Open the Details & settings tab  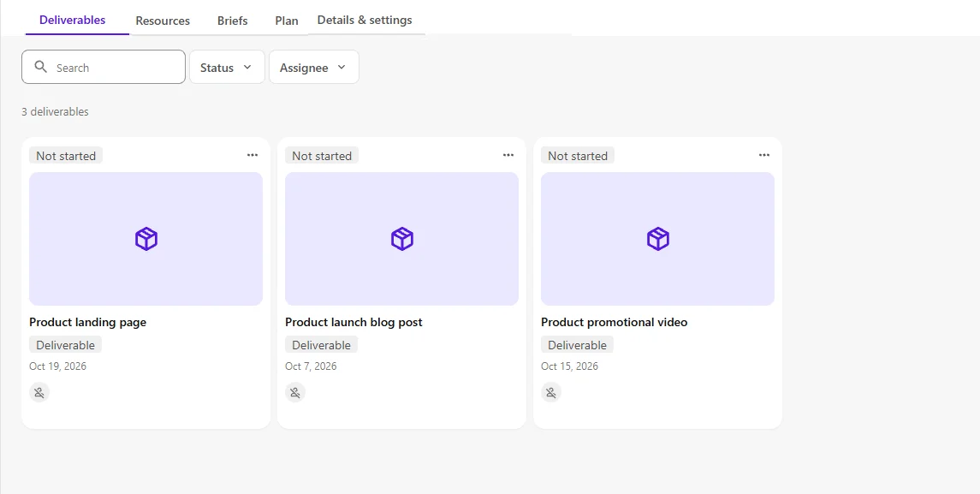click(x=365, y=20)
